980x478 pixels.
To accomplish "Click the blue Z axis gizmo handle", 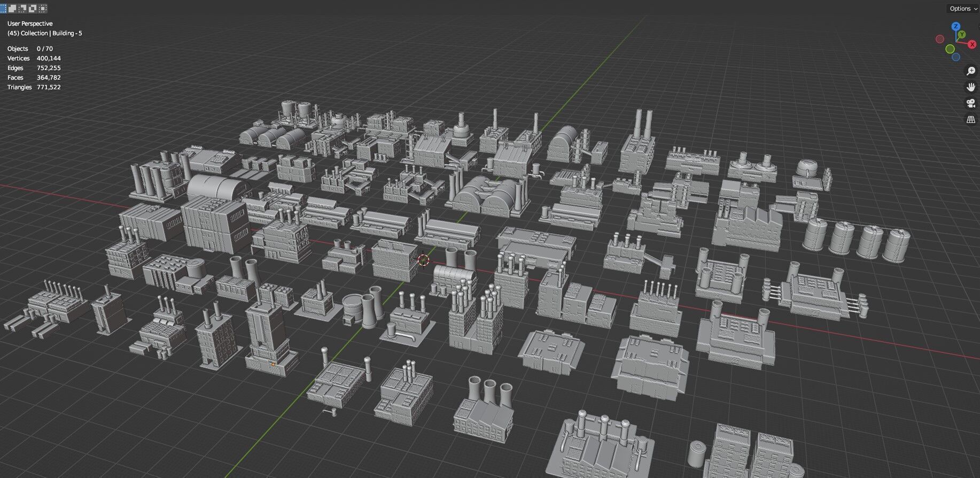I will (956, 26).
